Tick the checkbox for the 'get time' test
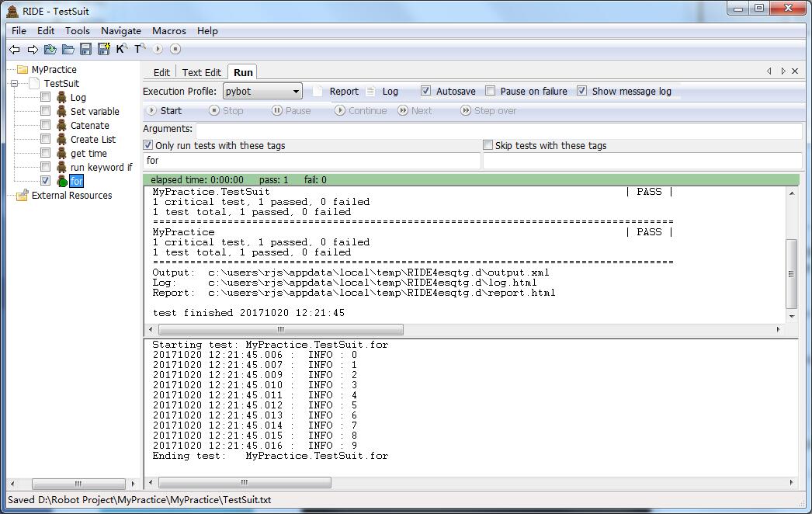812x514 pixels. pos(45,153)
